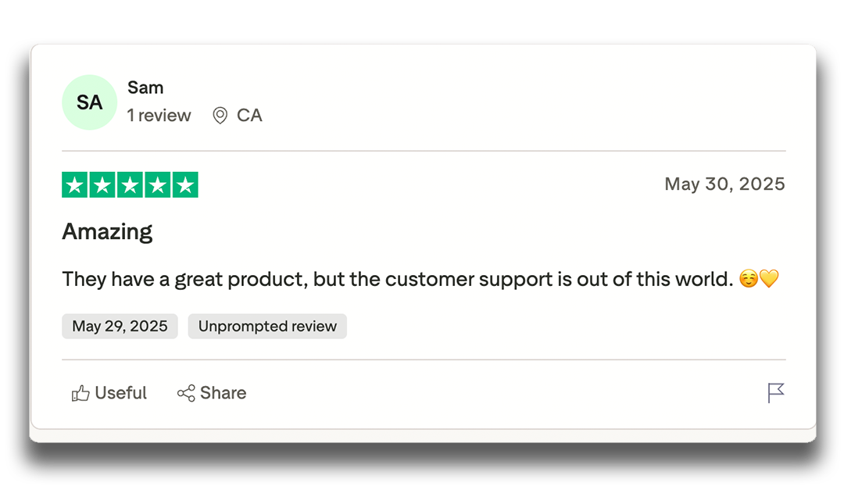
Task: Click the May 30, 2025 posted date
Action: pos(724,184)
